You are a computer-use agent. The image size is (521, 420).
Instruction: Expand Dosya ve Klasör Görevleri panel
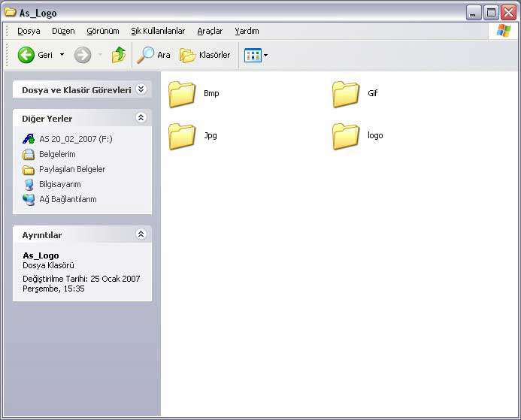pos(141,89)
